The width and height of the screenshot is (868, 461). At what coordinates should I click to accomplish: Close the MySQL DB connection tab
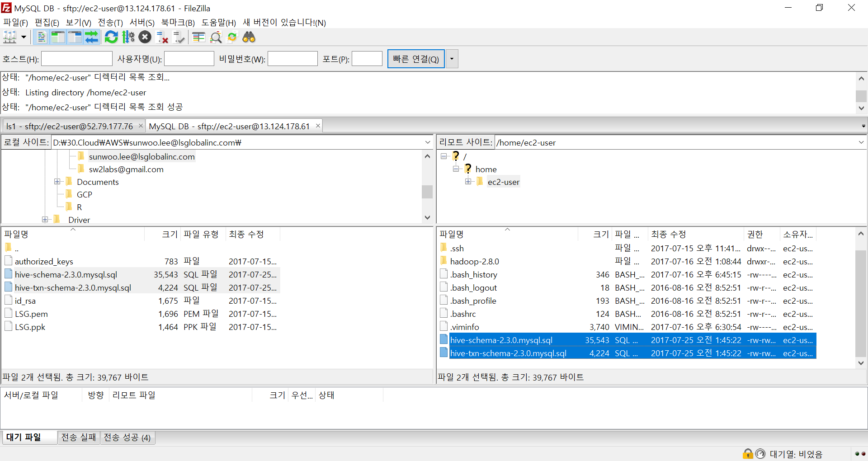tap(318, 126)
